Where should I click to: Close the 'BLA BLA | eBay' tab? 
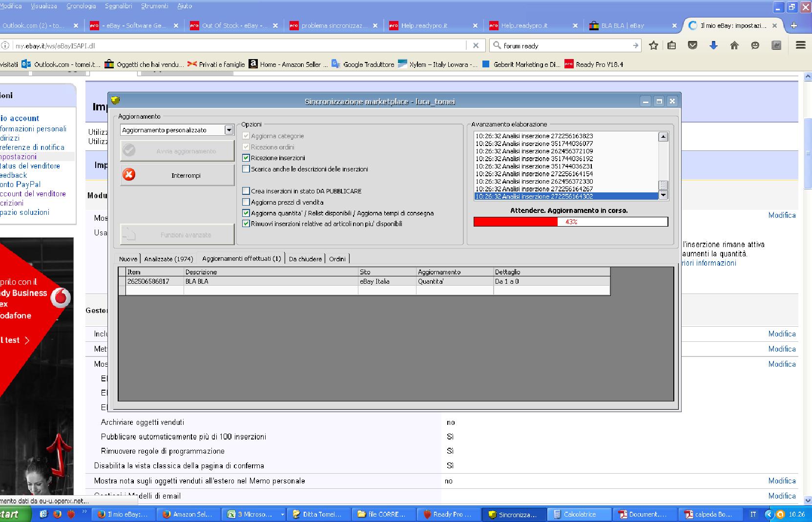coord(674,25)
